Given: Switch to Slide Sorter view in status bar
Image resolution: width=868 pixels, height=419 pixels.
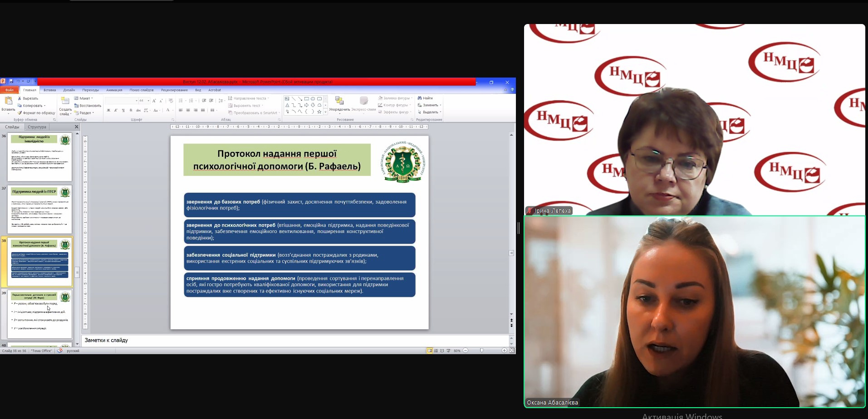Looking at the screenshot, I should click(x=436, y=351).
